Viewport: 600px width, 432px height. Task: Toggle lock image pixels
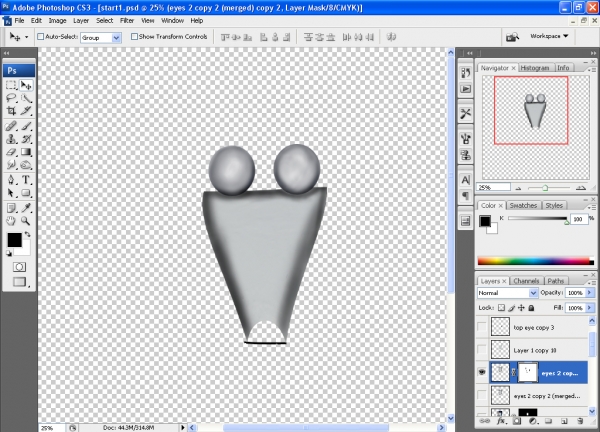[x=512, y=308]
